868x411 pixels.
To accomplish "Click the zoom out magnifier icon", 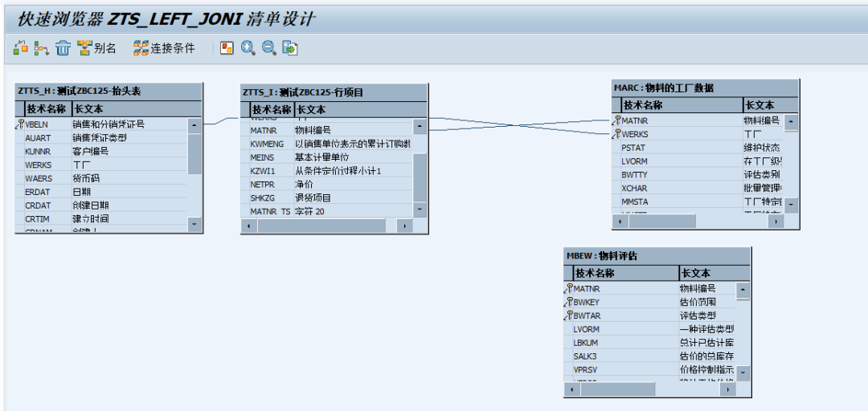I will pos(269,48).
